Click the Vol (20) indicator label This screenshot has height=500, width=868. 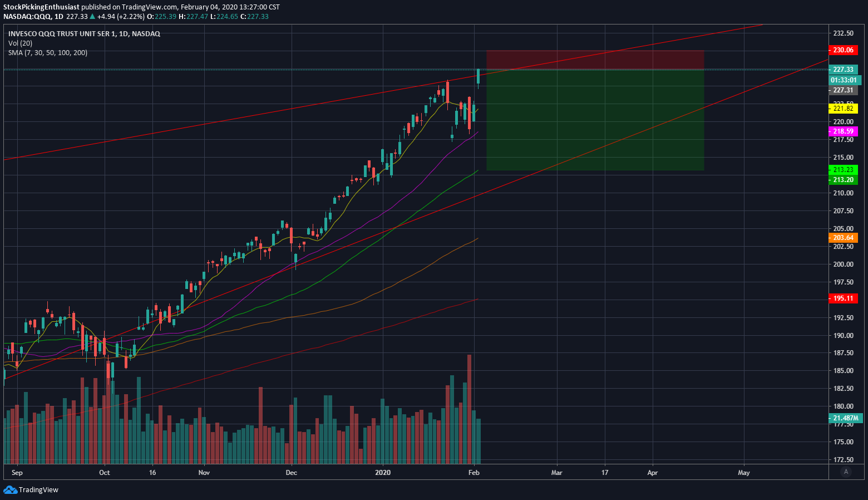coord(20,43)
